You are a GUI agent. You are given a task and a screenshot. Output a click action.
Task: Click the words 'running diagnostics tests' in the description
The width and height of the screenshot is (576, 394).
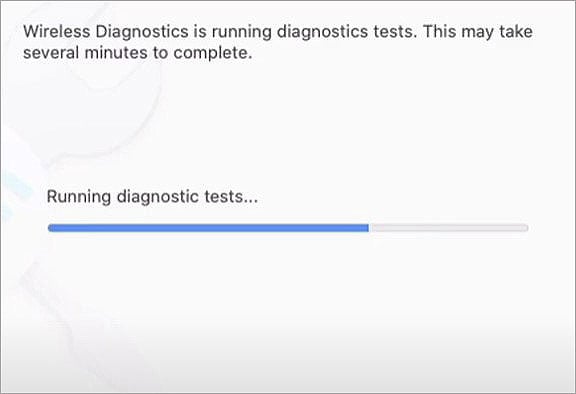[314, 32]
